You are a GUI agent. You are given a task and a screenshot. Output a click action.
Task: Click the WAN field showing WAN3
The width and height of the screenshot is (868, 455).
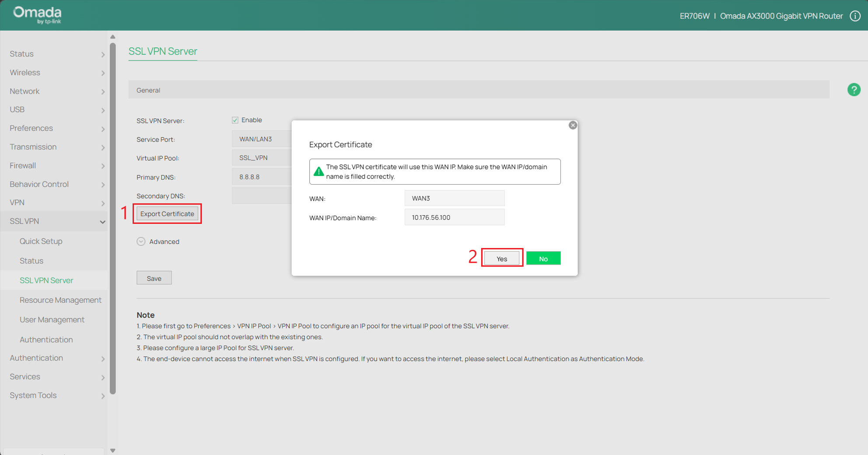tap(455, 198)
